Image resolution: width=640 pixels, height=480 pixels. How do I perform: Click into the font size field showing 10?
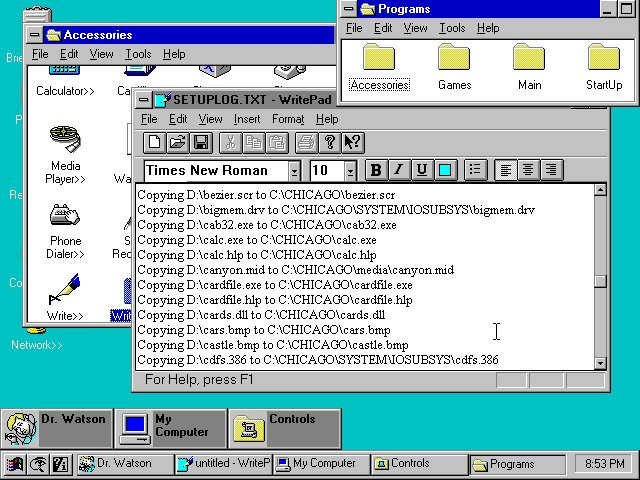point(327,171)
